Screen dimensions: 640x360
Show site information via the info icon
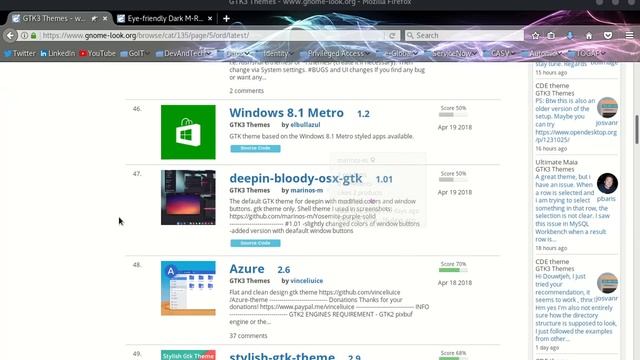pos(24,36)
